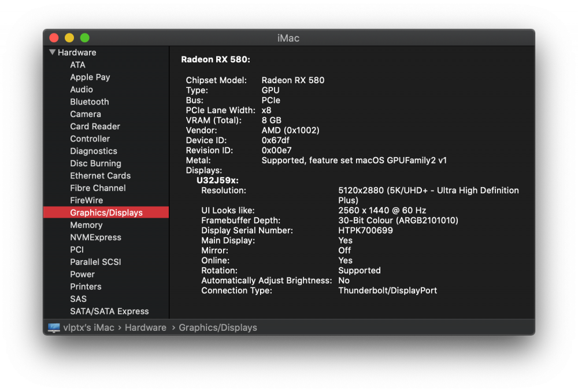Image resolution: width=578 pixels, height=392 pixels.
Task: Click "30-Bit Colour (ARGB2101010)" value
Action: (398, 221)
